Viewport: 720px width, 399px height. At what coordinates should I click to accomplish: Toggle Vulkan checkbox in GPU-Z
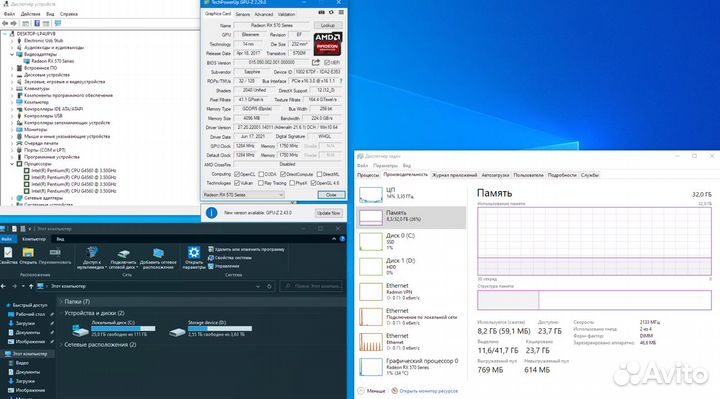tap(237, 183)
